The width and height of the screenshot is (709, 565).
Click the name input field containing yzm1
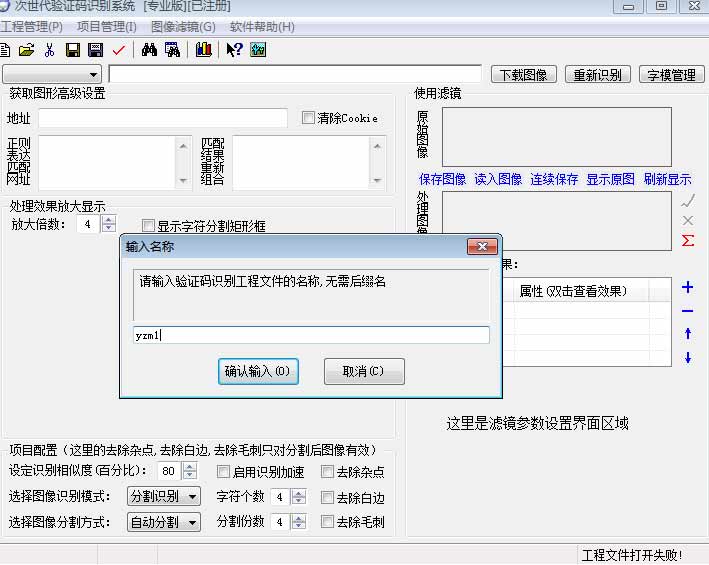click(312, 336)
